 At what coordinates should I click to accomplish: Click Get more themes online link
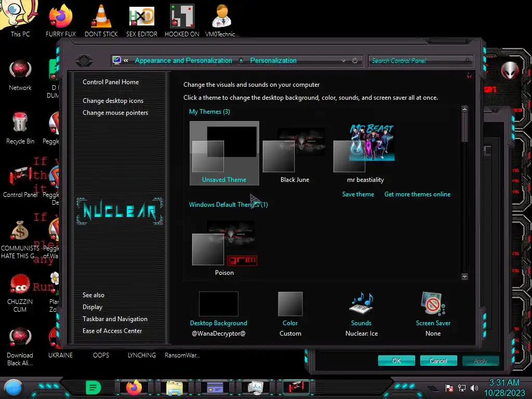click(x=417, y=194)
